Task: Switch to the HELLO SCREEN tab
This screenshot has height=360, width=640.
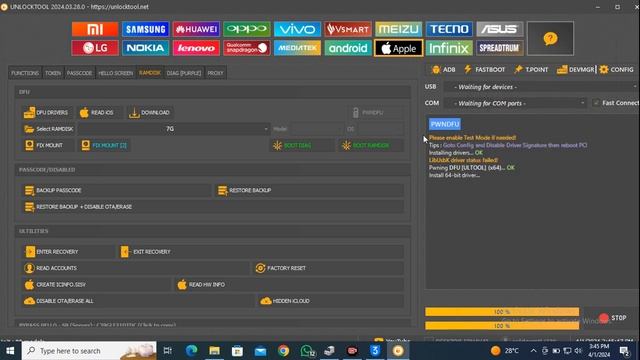Action: pos(116,73)
